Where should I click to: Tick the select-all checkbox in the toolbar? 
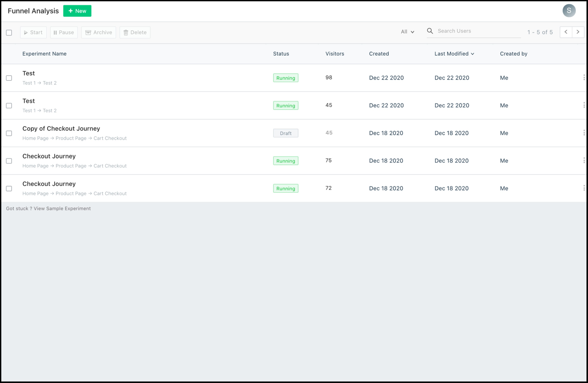(x=9, y=33)
